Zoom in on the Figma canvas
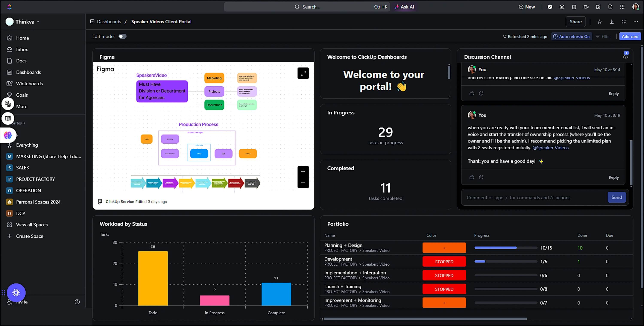The width and height of the screenshot is (644, 326). [x=303, y=171]
